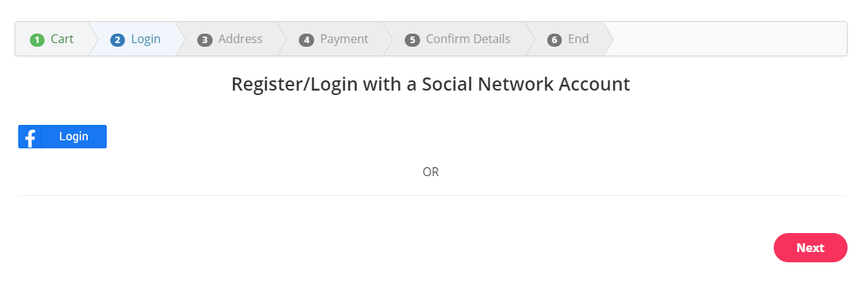The image size is (868, 282).
Task: Select the Login step label in the wizard
Action: (145, 39)
